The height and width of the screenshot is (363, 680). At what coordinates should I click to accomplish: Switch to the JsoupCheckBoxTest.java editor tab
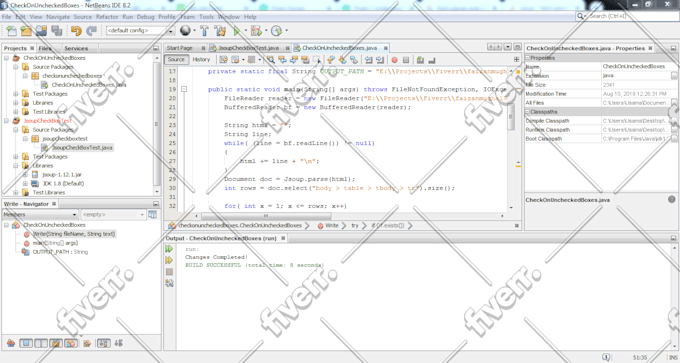pos(248,48)
